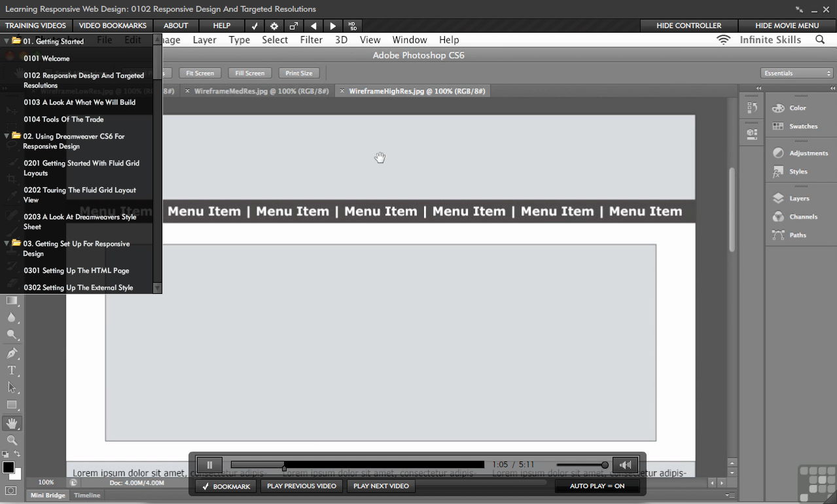The height and width of the screenshot is (504, 837).
Task: Hide the movie menu
Action: click(x=787, y=26)
